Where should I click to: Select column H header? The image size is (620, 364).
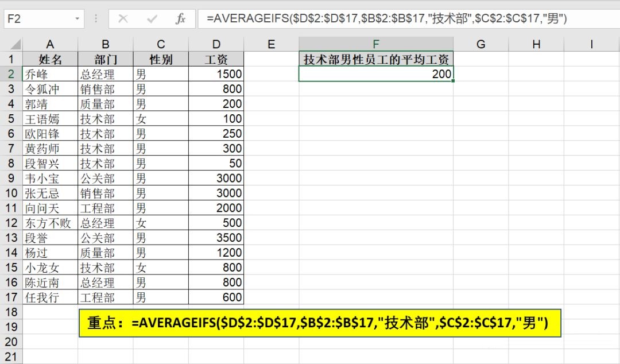(536, 44)
